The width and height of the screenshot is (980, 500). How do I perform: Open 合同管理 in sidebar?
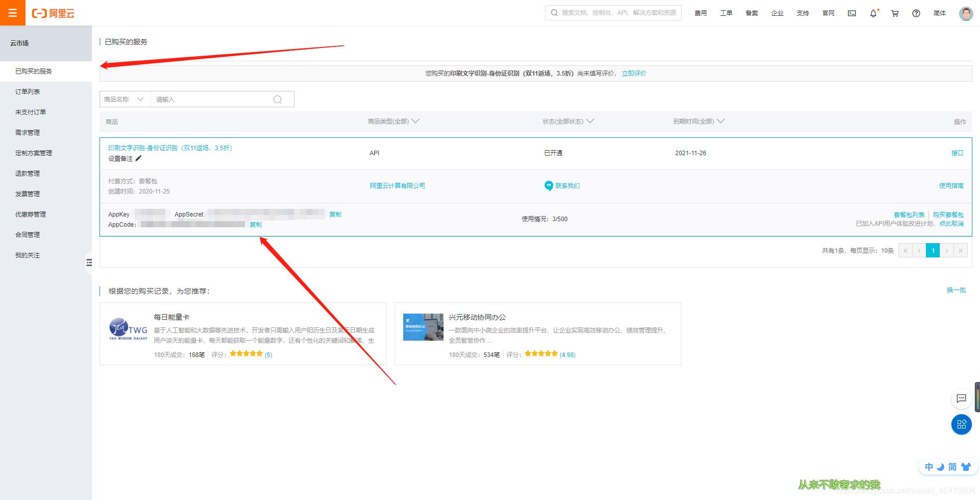(46, 235)
